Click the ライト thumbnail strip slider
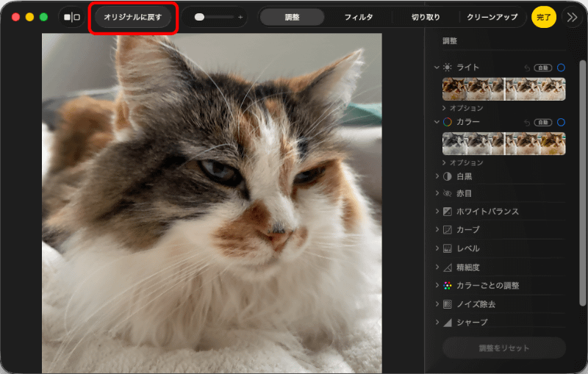This screenshot has width=588, height=374. 504,89
